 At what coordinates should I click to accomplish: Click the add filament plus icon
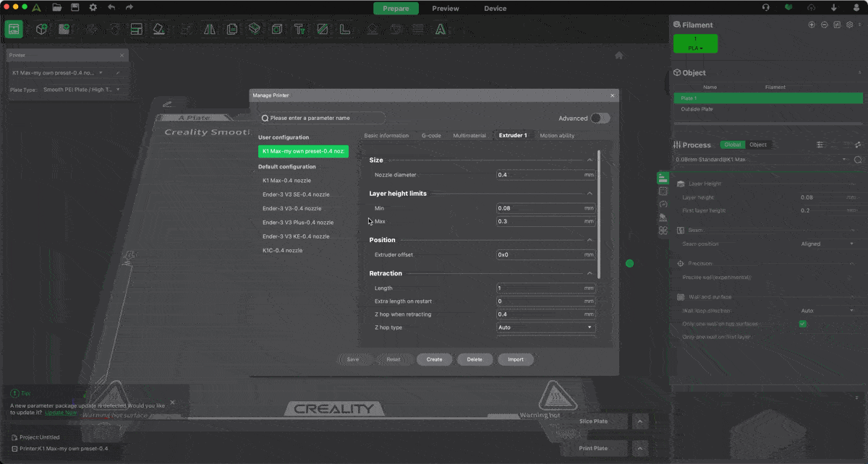(812, 25)
